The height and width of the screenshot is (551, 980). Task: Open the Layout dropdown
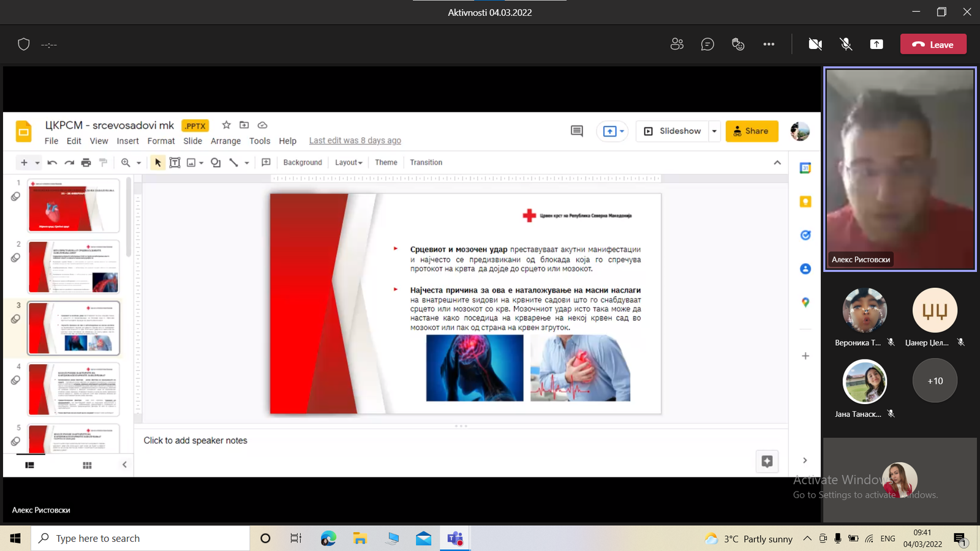[x=349, y=163]
